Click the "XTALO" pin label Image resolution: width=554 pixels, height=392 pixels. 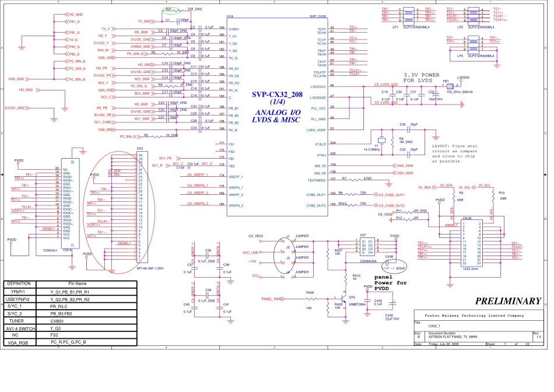coord(321,144)
